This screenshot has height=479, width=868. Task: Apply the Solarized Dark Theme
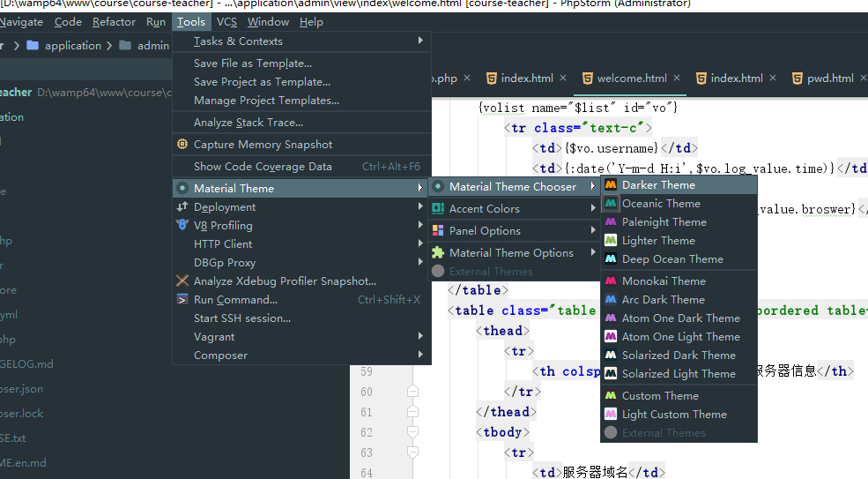(679, 355)
